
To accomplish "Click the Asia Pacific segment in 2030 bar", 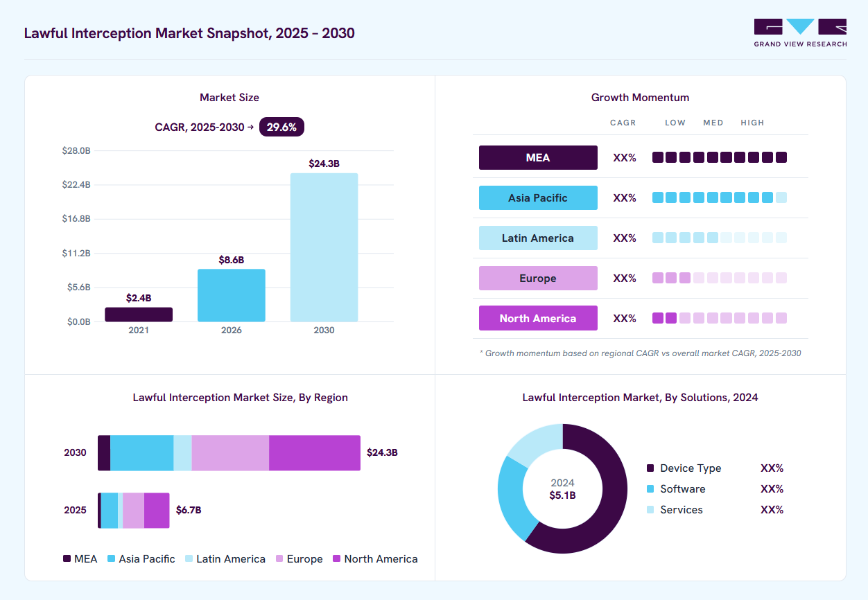I will click(142, 453).
